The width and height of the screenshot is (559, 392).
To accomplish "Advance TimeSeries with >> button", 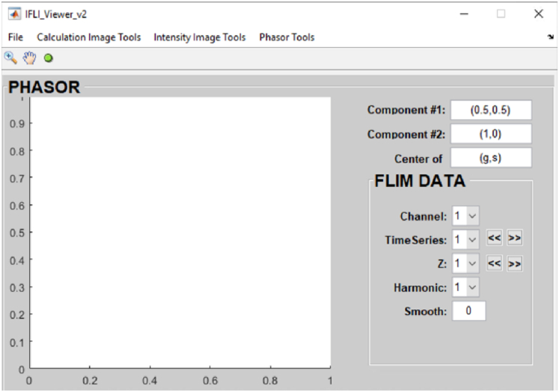I will pyautogui.click(x=514, y=239).
